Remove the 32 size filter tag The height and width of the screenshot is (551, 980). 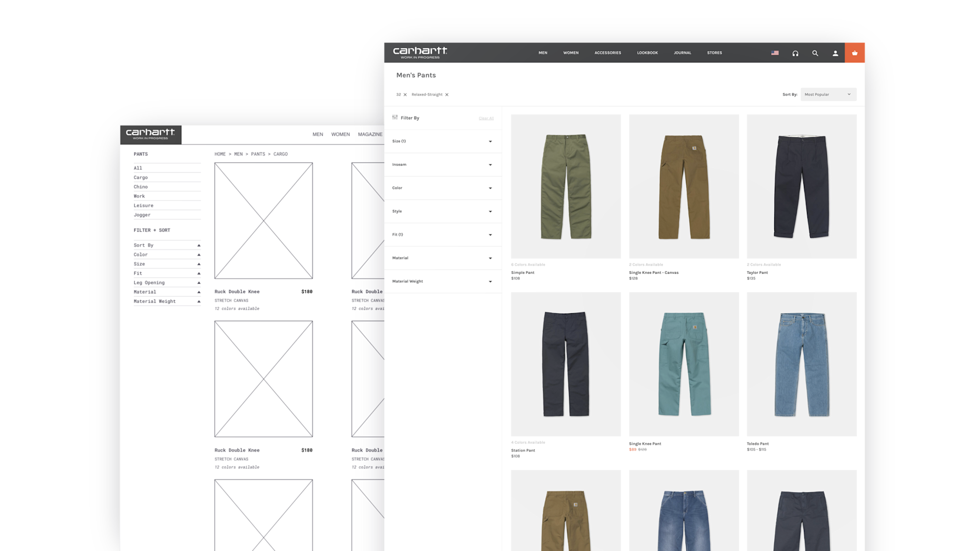pos(405,95)
